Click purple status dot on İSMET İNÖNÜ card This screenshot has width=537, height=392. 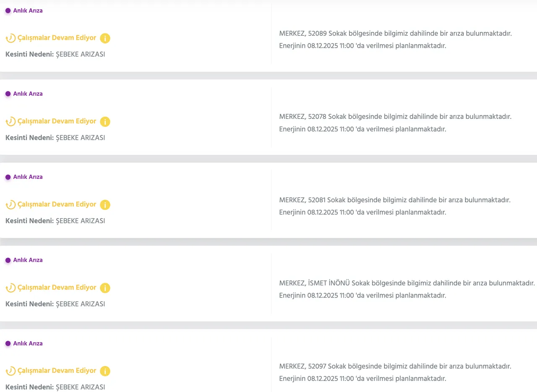8,260
